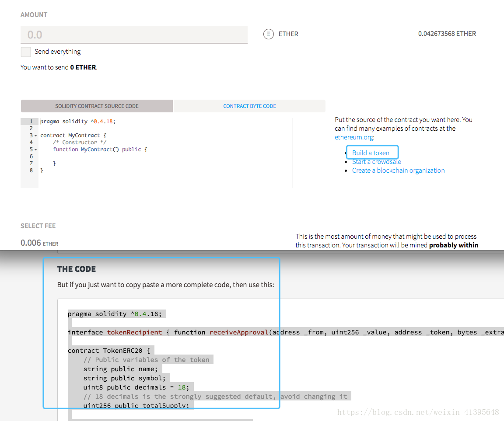
Task: Click the contract TokenERC20 line
Action: 108,351
